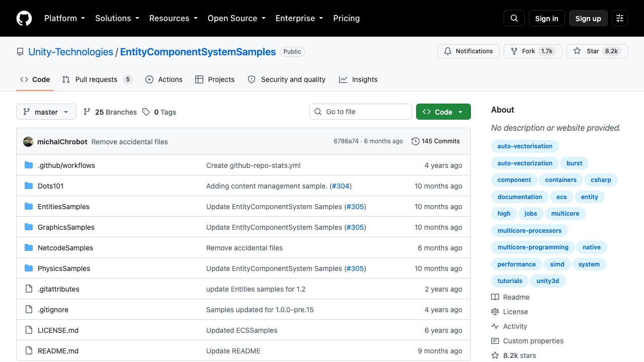Open the green Code dropdown button
644x362 pixels.
[443, 112]
